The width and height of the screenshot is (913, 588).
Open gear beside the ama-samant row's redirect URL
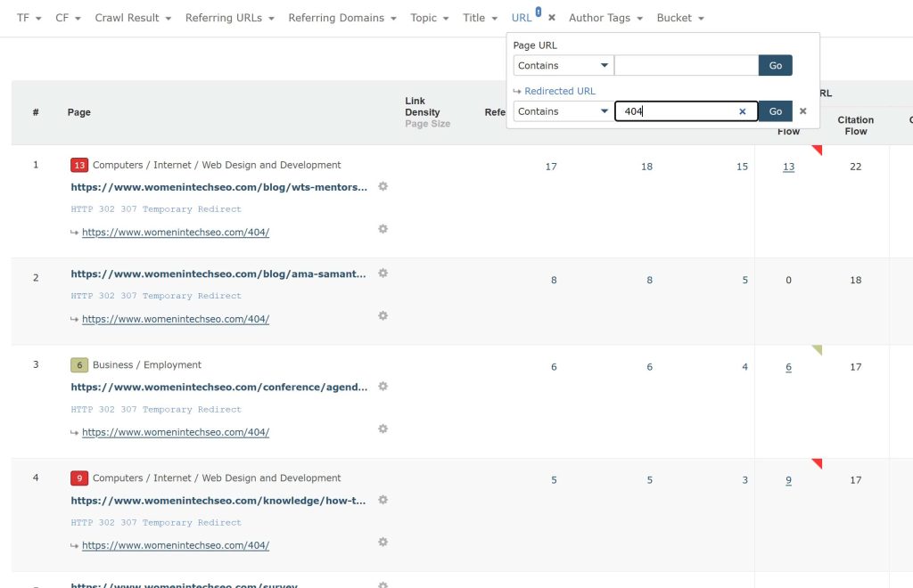coord(382,315)
